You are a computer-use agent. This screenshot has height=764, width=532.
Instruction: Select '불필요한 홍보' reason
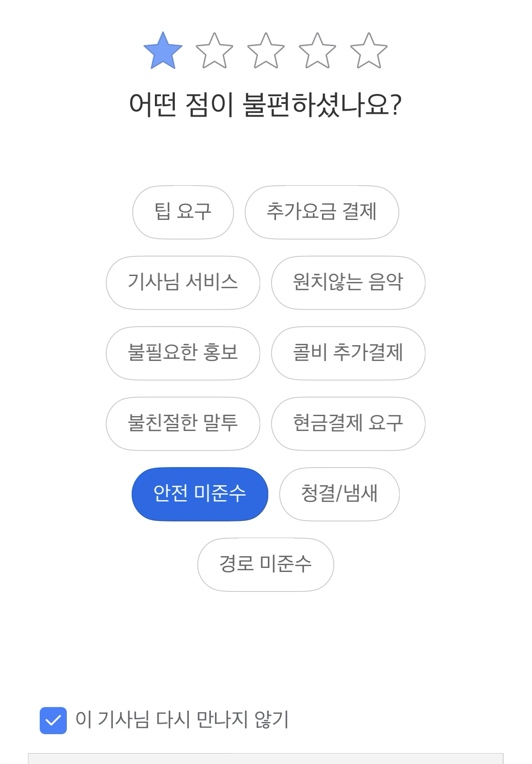183,353
